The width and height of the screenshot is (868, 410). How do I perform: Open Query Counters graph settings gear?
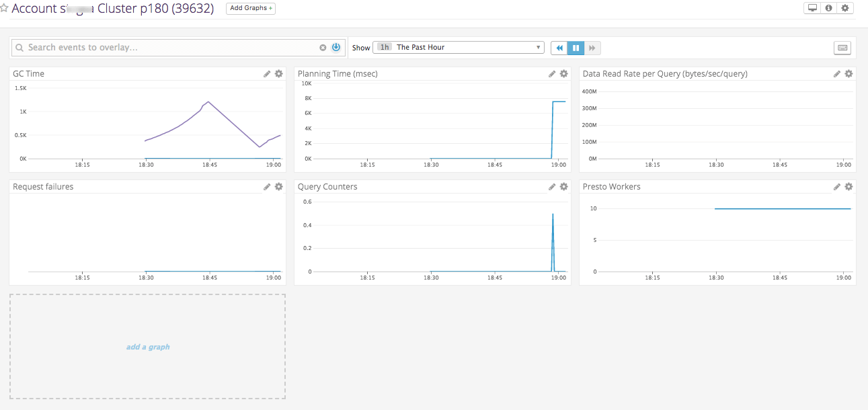[563, 186]
